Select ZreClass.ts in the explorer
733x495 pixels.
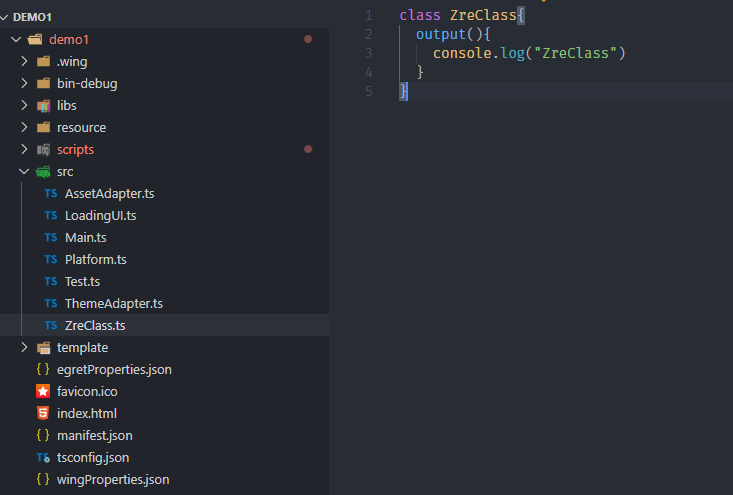tap(95, 325)
